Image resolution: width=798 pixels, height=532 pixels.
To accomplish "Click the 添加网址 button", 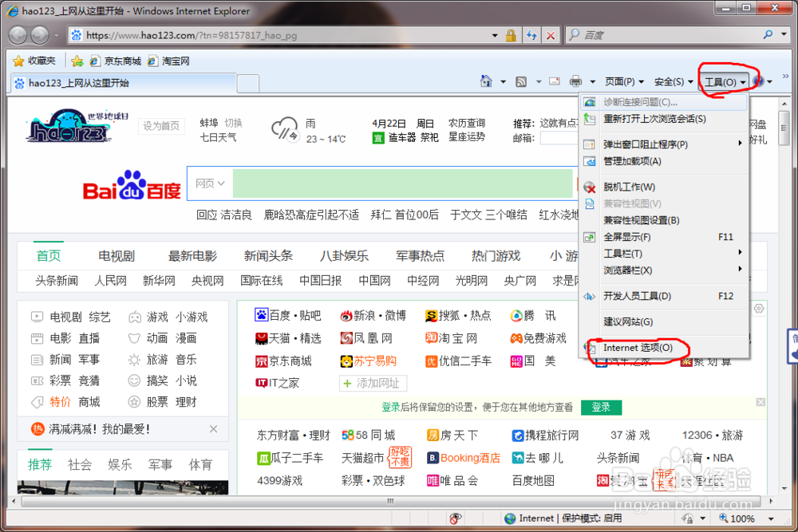I will [373, 383].
